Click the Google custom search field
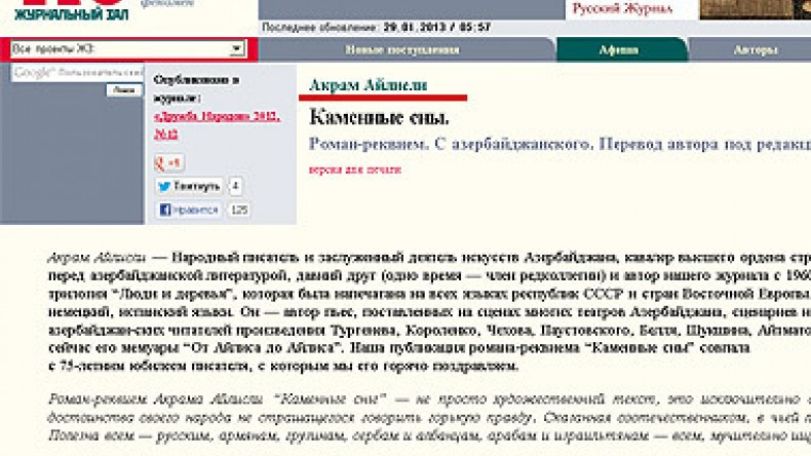Image resolution: width=811 pixels, height=456 pixels. point(78,73)
